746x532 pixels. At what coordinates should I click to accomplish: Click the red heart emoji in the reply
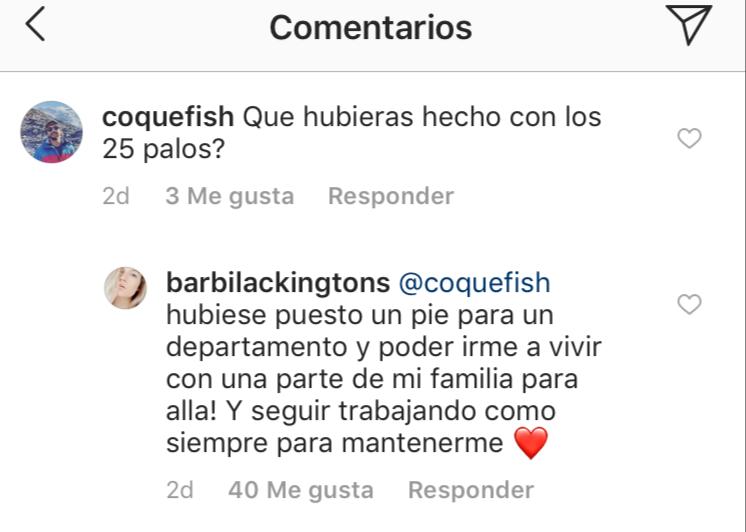coord(531,443)
